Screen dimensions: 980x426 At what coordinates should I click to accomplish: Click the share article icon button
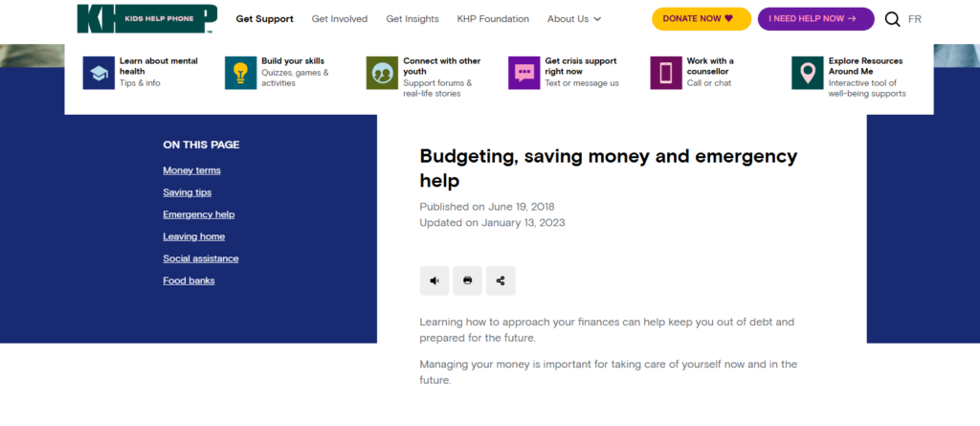point(501,280)
